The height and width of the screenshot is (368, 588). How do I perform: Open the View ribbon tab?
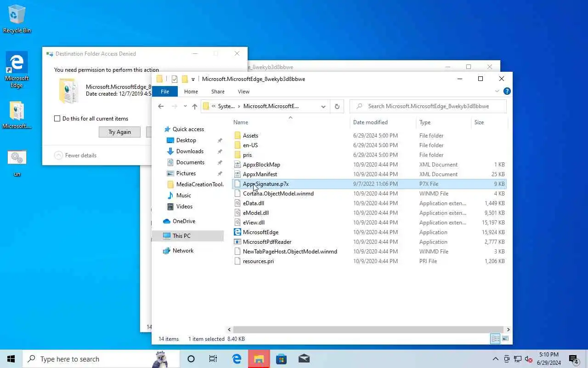(244, 92)
